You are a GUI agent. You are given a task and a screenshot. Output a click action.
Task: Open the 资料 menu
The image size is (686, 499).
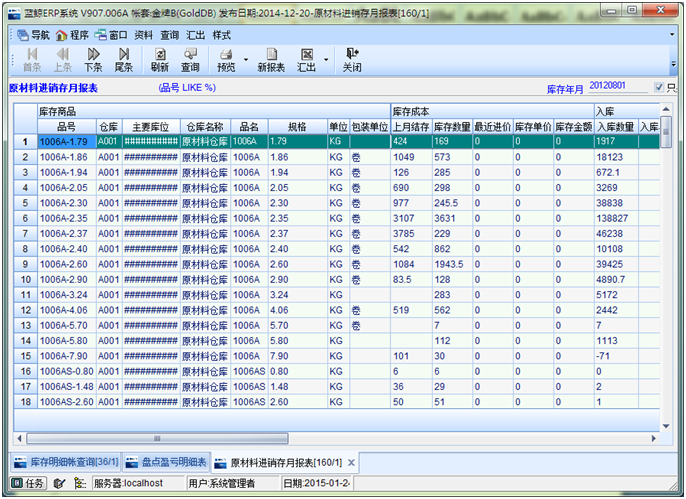(144, 35)
